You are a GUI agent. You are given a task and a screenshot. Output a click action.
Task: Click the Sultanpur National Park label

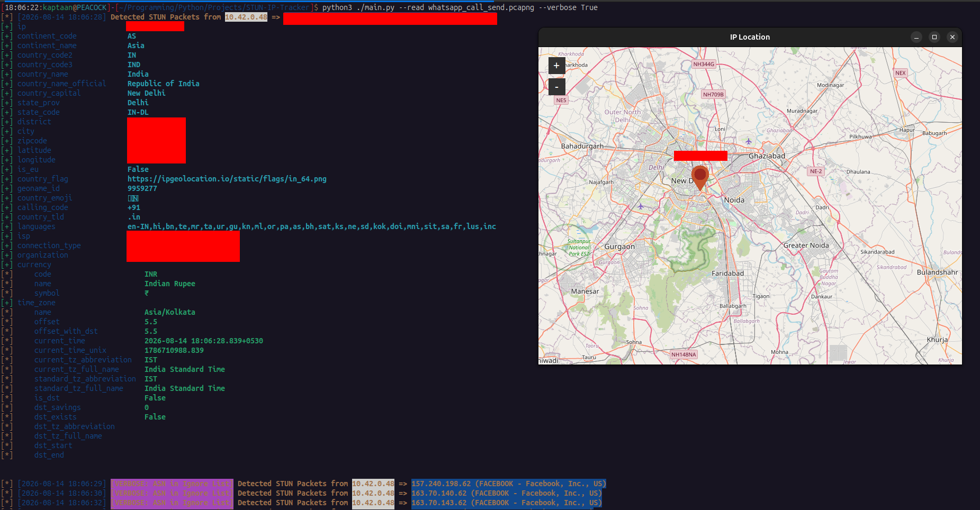(x=579, y=248)
